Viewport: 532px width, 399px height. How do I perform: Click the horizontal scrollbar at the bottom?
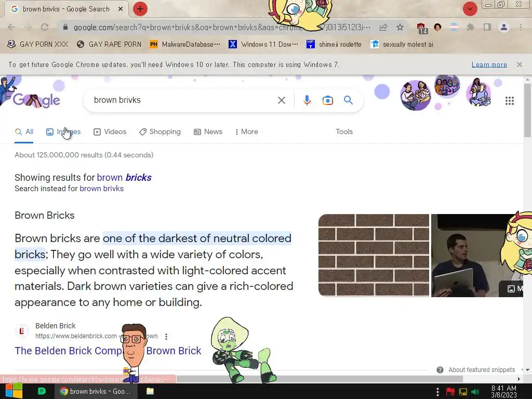[x=320, y=379]
